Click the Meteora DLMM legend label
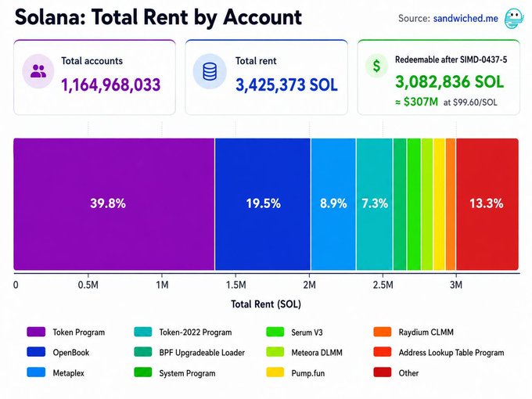This screenshot has height=399, width=532. [x=317, y=353]
